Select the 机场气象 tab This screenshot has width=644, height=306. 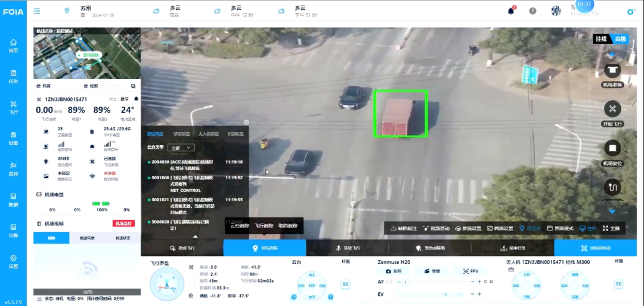86,238
